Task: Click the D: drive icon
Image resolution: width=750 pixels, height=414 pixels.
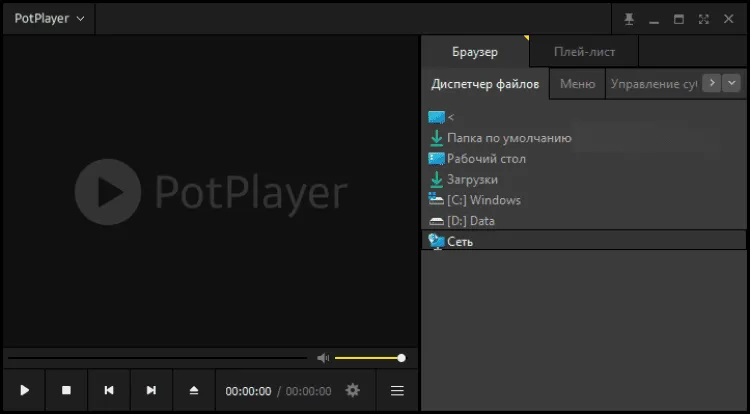Action: 436,221
